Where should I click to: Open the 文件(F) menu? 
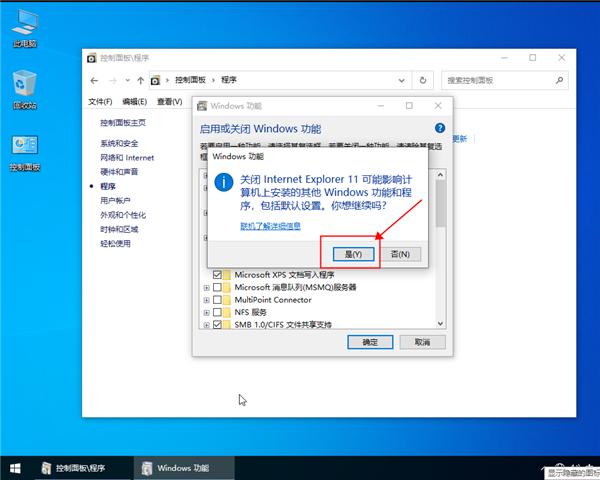pos(100,101)
